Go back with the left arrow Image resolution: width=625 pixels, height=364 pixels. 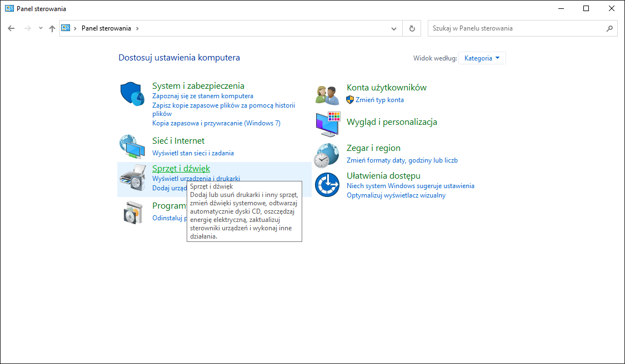(x=11, y=28)
